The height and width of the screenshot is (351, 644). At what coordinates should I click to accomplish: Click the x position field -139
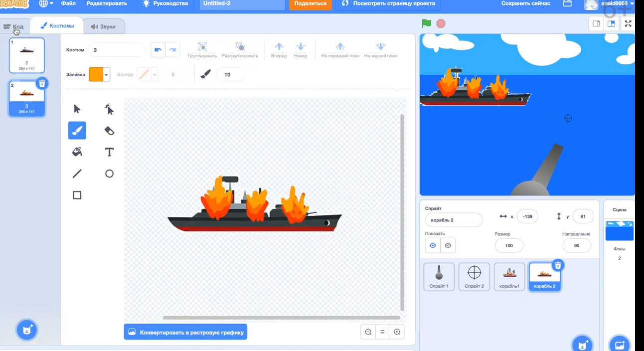(527, 216)
